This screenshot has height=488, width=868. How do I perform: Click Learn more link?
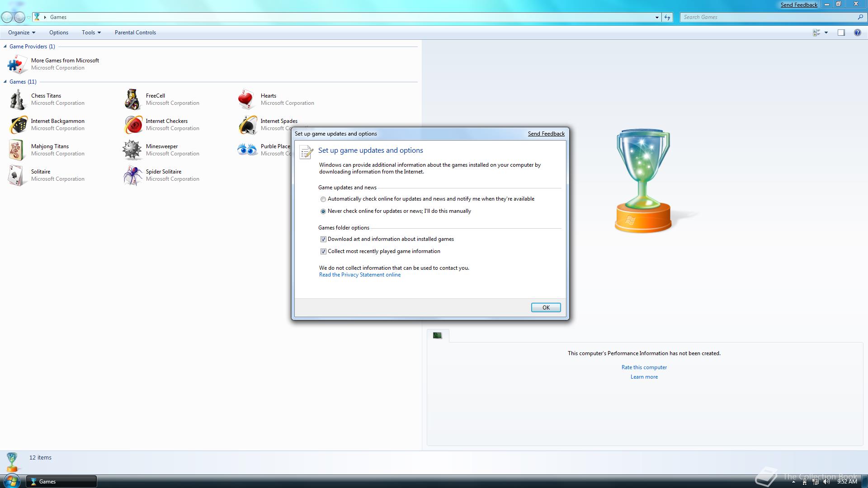click(x=644, y=377)
